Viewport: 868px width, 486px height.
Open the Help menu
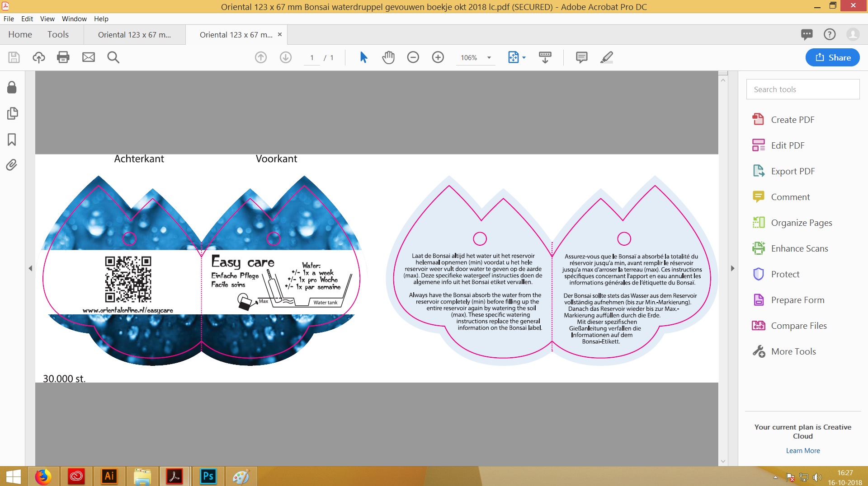pos(101,19)
